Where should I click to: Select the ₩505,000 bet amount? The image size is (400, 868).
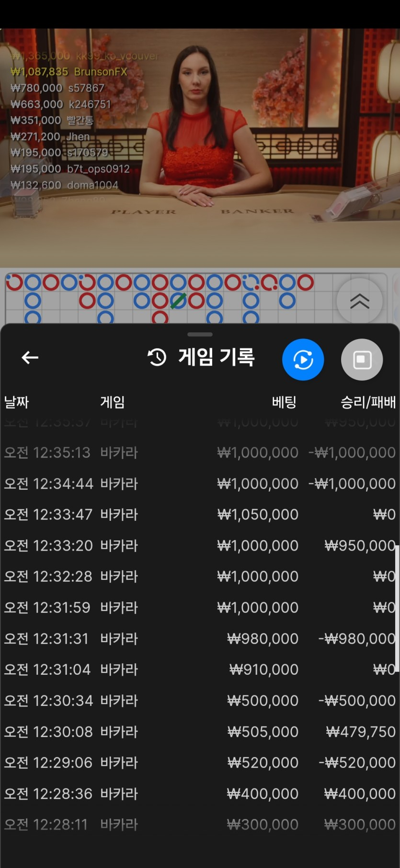(263, 732)
